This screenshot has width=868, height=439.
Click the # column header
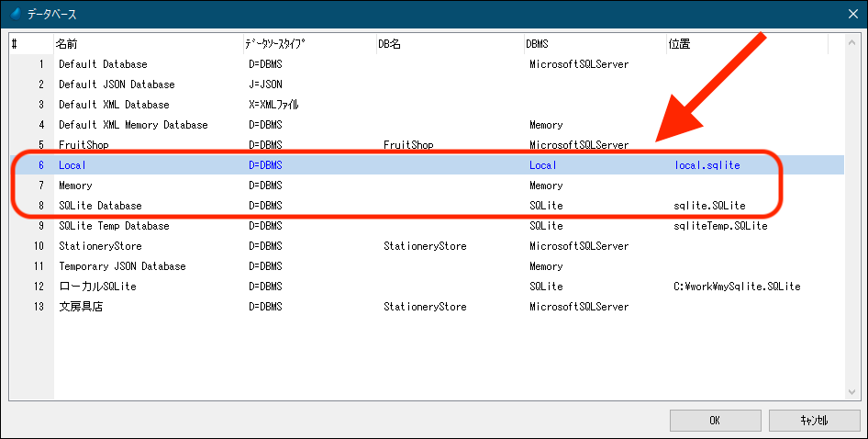[28, 43]
